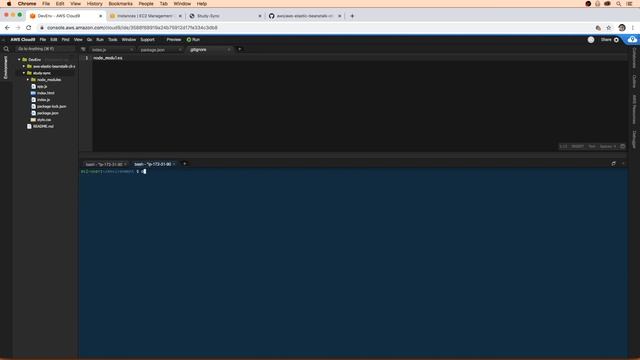Open Cloud9 Find menu
Image resolution: width=640 pixels, height=360 pixels.
pyautogui.click(x=65, y=40)
